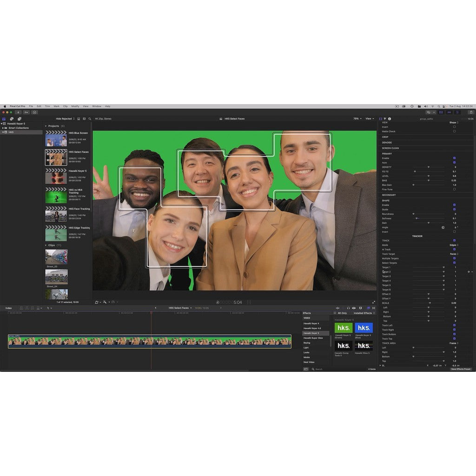
Task: Switch browser filmstrip/list view icon
Action: tap(84, 119)
